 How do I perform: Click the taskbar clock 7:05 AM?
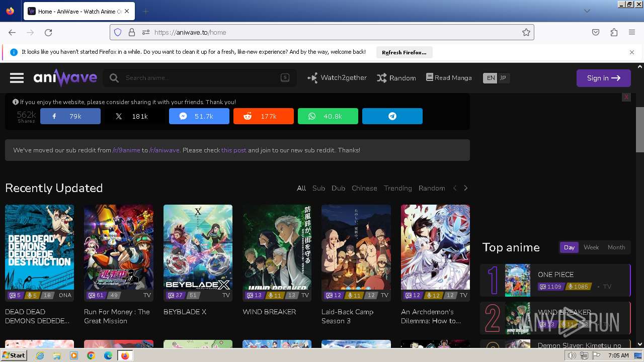[618, 355]
